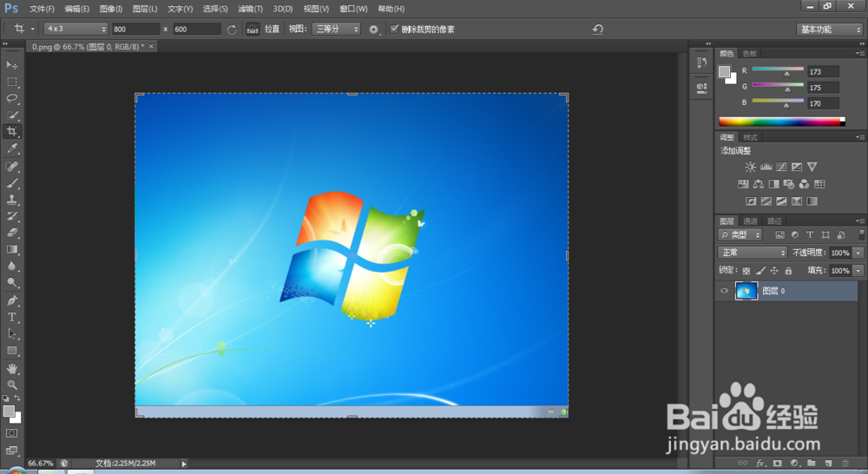Open the 滤镜(T) menu
This screenshot has width=868, height=474.
tap(250, 9)
